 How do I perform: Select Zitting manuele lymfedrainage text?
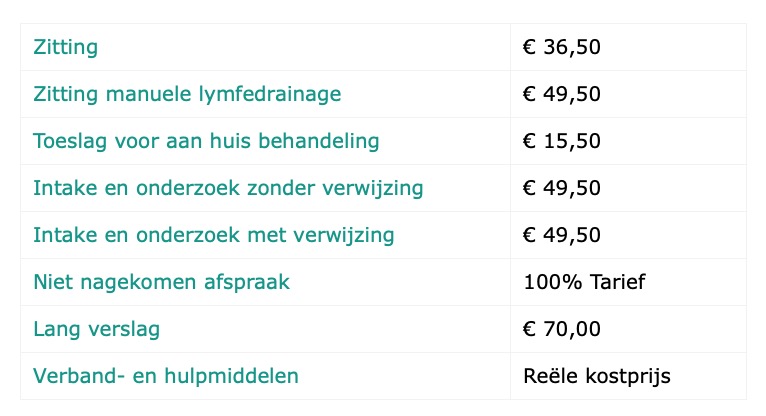pyautogui.click(x=187, y=94)
